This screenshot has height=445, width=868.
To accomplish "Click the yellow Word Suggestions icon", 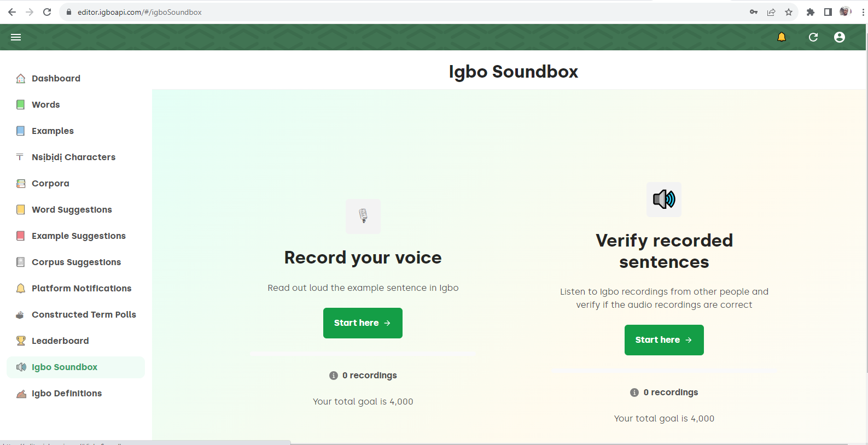I will tap(21, 209).
